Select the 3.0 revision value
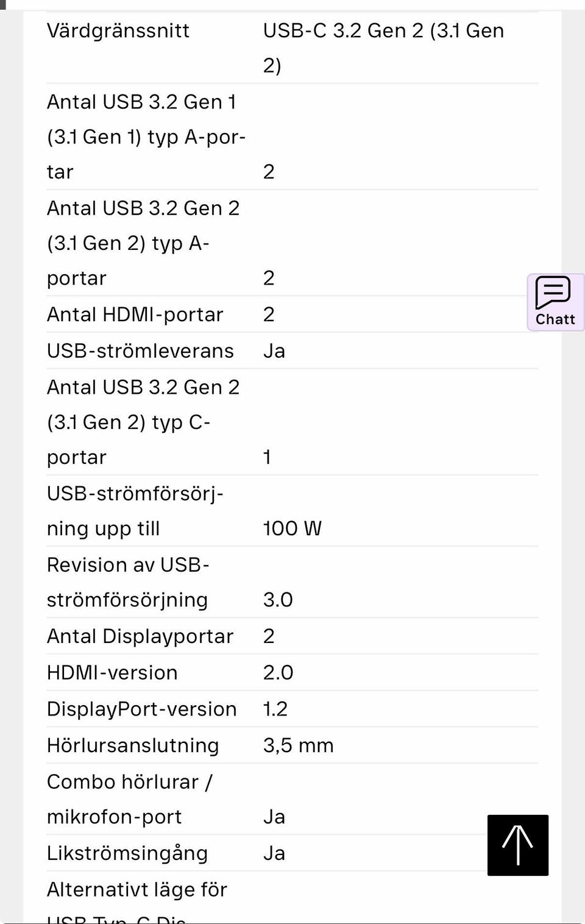The height and width of the screenshot is (924, 585). [278, 600]
